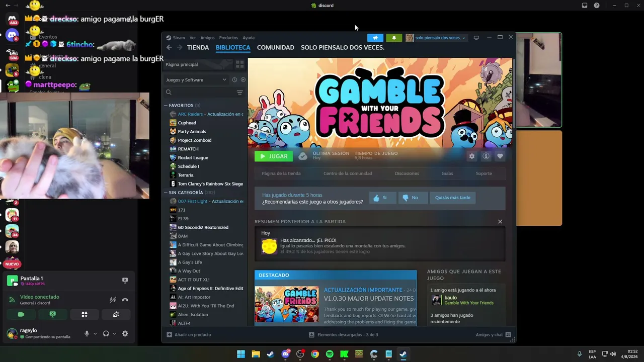
Task: Open the TIENDA tab in Steam
Action: (x=198, y=47)
